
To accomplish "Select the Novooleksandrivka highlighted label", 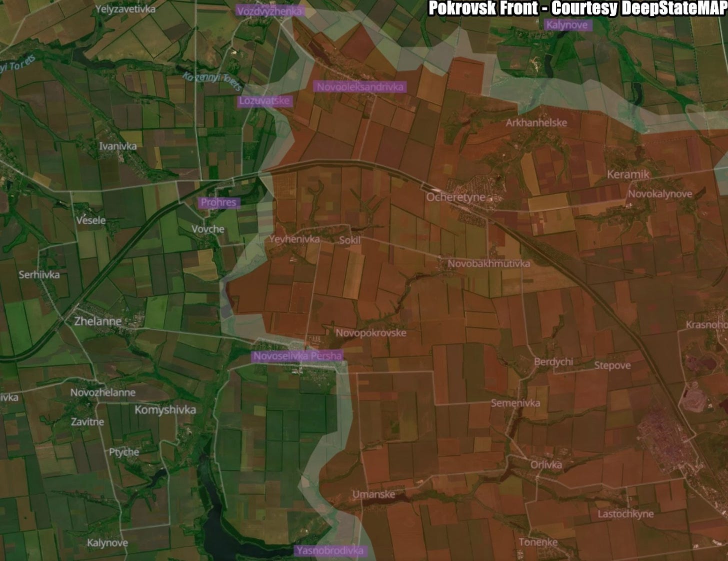I will (x=360, y=86).
